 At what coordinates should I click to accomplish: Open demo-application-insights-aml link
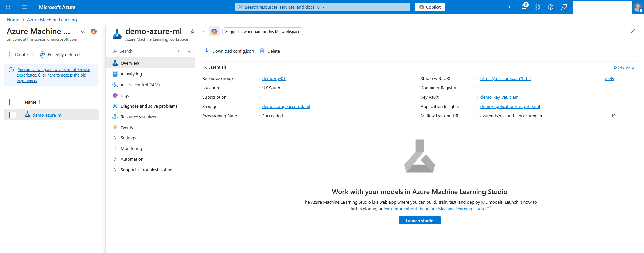point(510,106)
